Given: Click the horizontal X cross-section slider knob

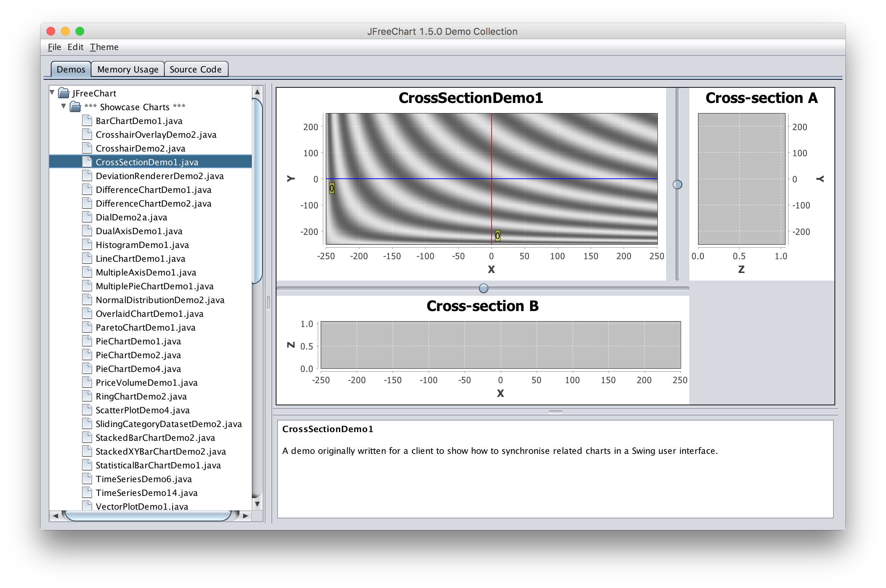Looking at the screenshot, I should [484, 288].
